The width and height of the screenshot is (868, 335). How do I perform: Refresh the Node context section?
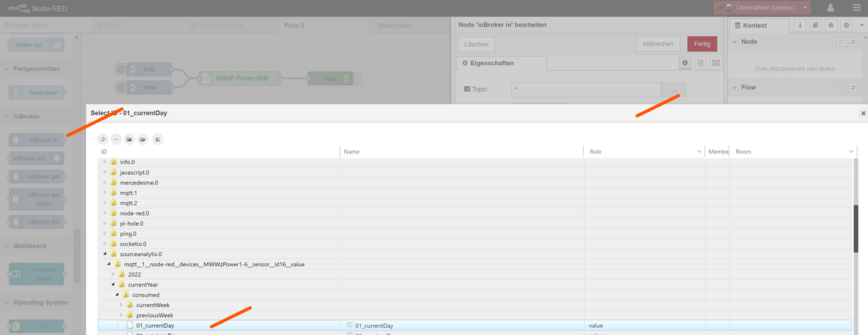[854, 42]
